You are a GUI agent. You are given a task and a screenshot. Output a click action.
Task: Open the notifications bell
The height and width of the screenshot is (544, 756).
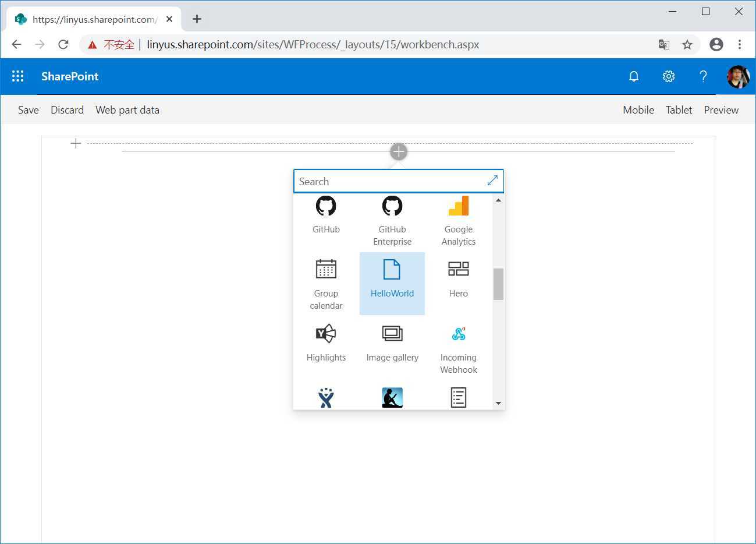pyautogui.click(x=634, y=76)
